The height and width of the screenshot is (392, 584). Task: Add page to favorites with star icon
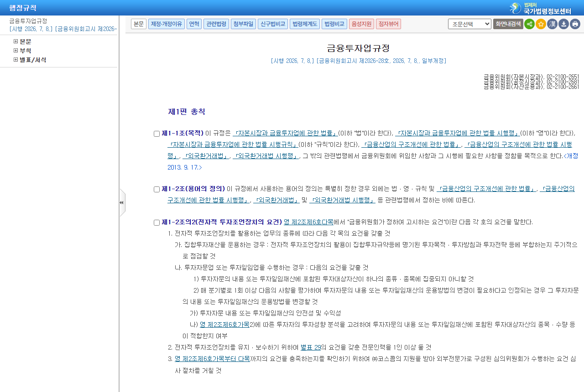pyautogui.click(x=541, y=24)
